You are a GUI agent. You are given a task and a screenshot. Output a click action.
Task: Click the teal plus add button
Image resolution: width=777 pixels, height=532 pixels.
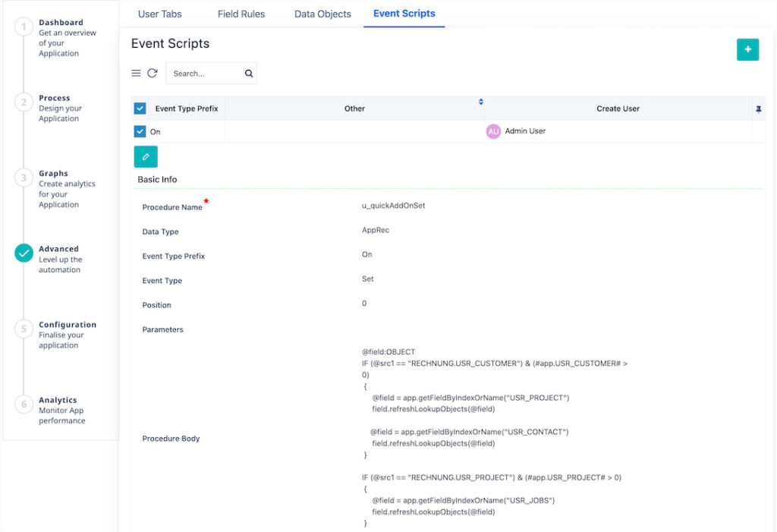coord(747,49)
